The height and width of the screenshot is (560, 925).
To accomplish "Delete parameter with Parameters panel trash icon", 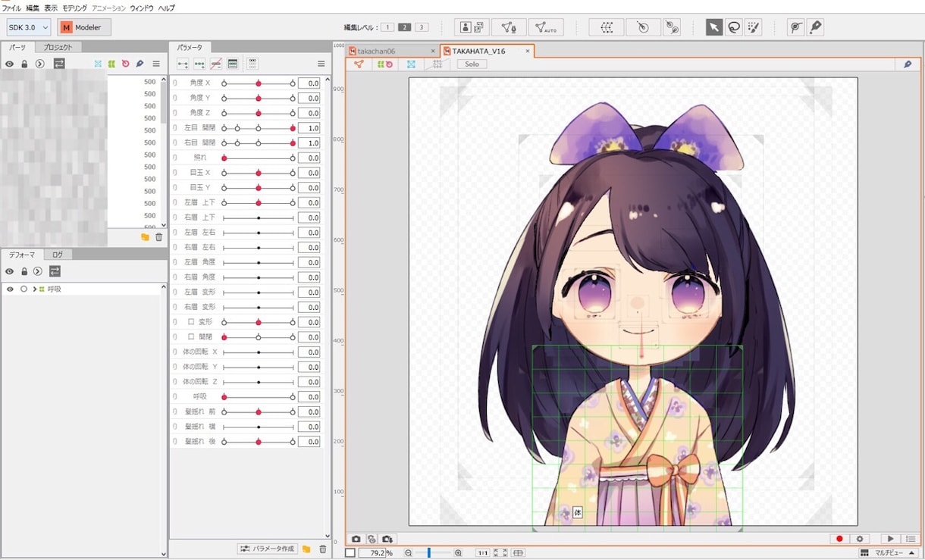I will tap(323, 549).
